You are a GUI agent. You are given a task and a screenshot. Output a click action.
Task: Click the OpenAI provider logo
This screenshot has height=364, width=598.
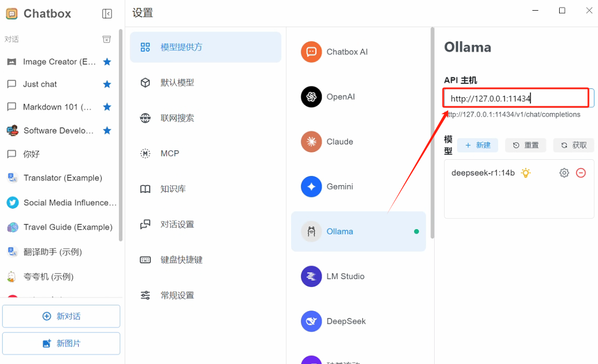311,97
